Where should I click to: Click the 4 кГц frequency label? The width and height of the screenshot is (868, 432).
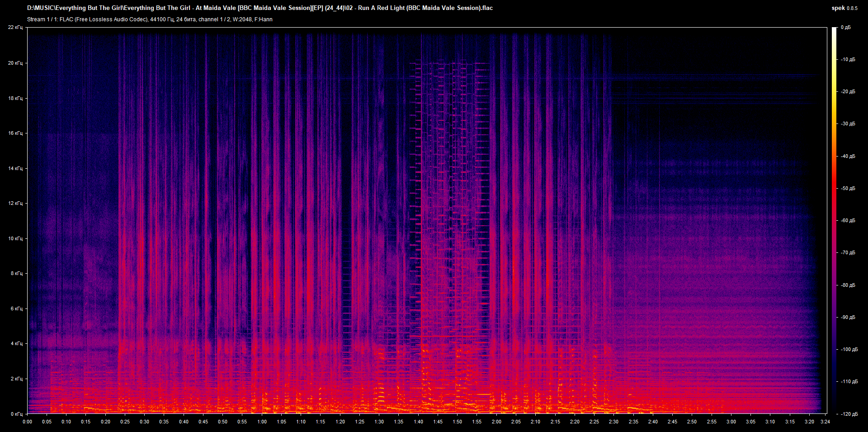(16, 343)
